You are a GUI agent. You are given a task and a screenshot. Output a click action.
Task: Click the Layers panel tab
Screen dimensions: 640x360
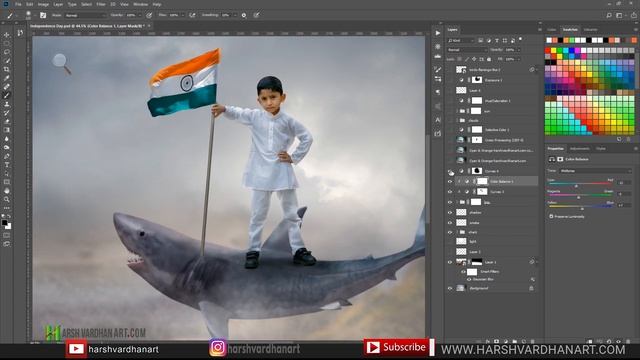[x=453, y=30]
